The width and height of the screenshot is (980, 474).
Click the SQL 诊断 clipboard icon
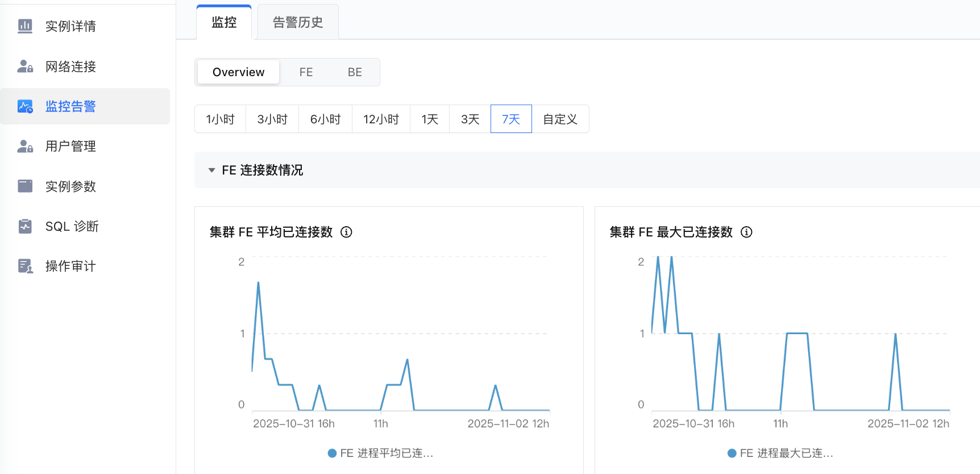click(x=25, y=226)
